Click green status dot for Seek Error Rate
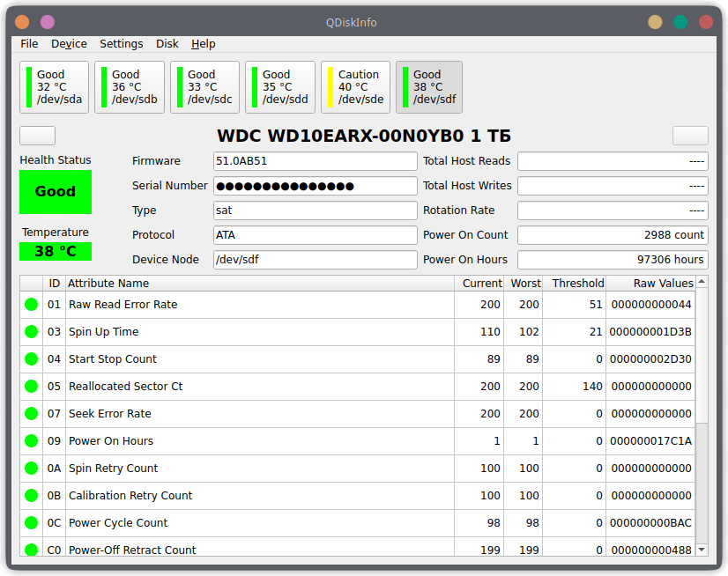728x576 pixels. pos(31,414)
